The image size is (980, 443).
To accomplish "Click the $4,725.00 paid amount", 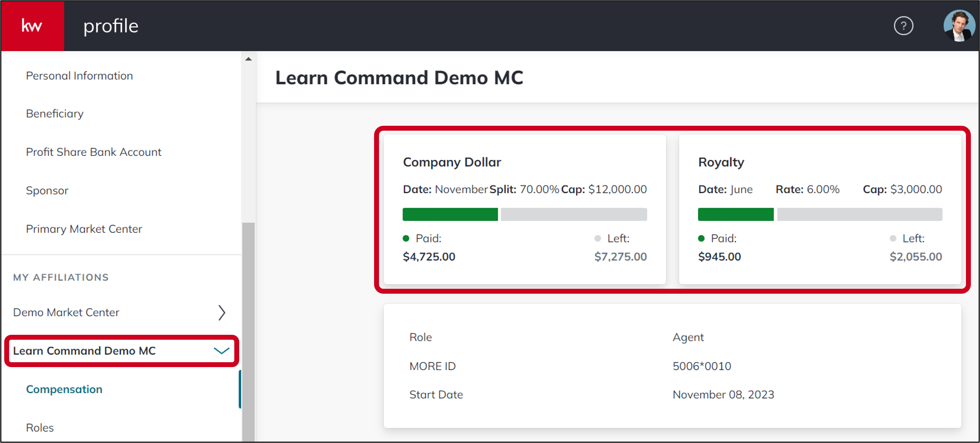I will [429, 256].
